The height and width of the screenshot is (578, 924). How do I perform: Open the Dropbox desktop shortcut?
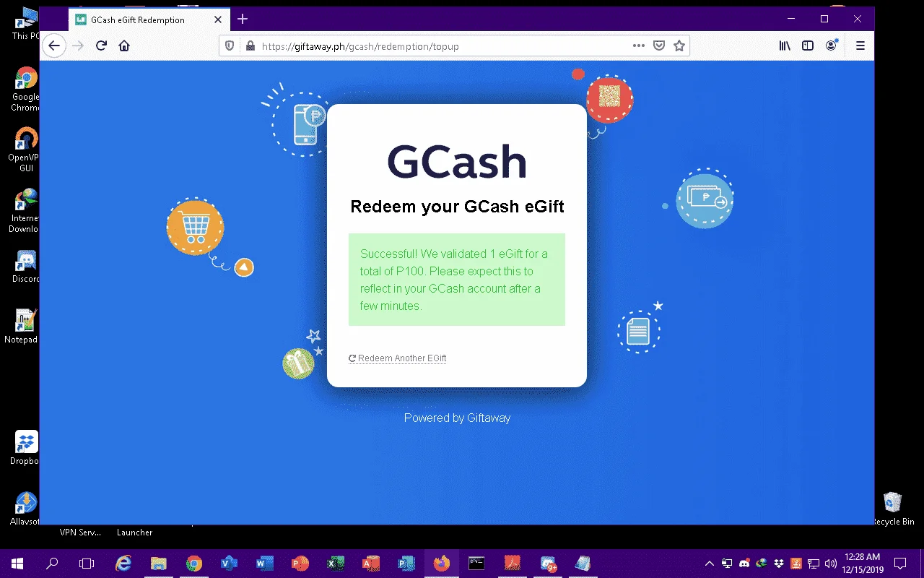pos(26,448)
